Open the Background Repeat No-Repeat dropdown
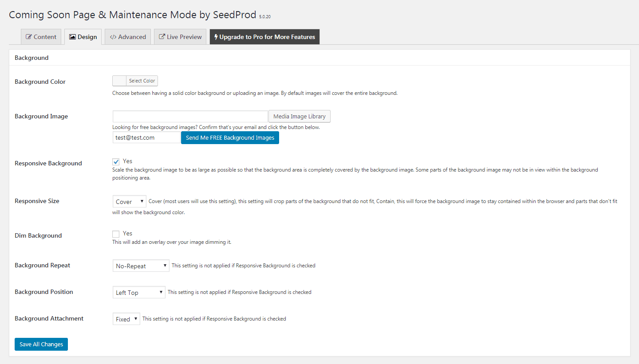The width and height of the screenshot is (639, 364). point(141,266)
